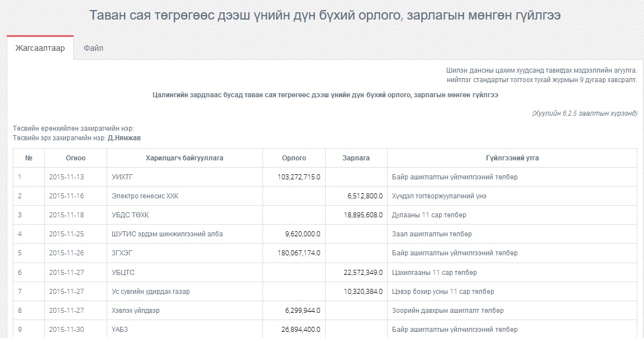
Task: Click the Гүйлгээний утга column header
Action: 512,158
